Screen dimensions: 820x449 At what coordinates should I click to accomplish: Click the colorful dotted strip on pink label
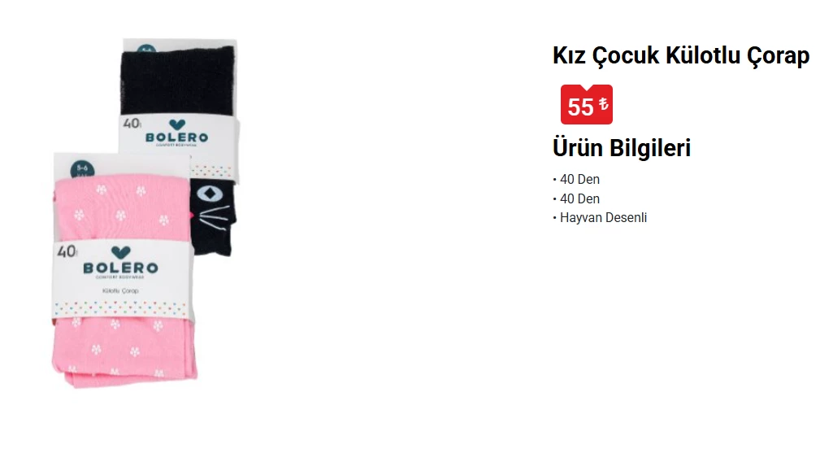click(121, 308)
